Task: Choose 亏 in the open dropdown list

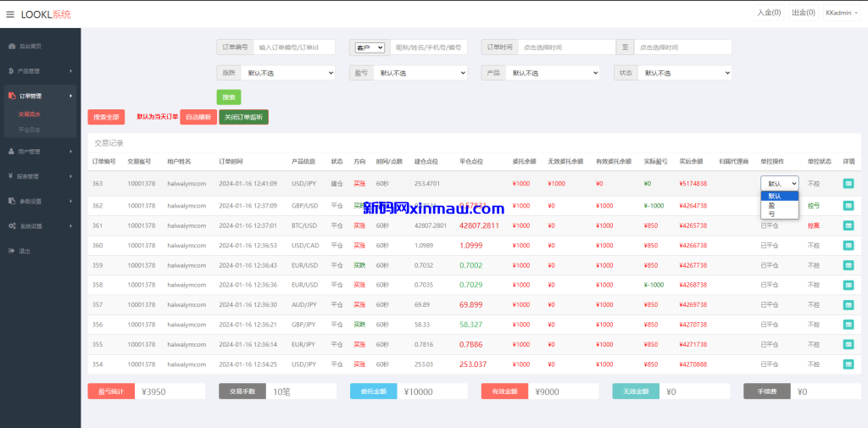Action: tap(780, 214)
